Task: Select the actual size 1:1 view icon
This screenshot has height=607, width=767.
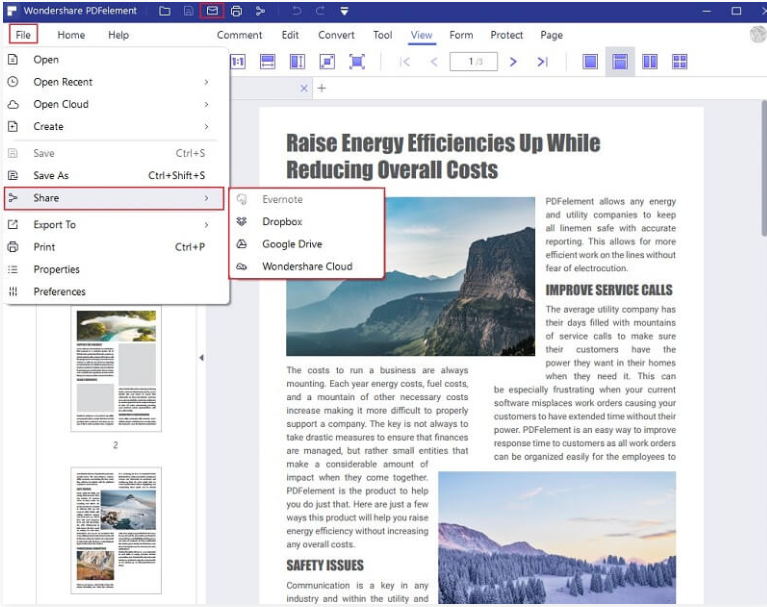Action: click(238, 62)
